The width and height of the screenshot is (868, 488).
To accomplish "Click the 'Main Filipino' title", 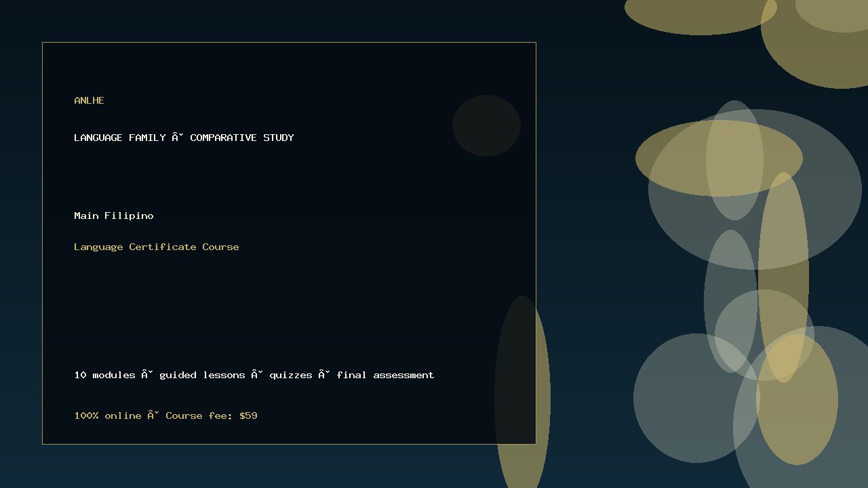I will tap(114, 216).
